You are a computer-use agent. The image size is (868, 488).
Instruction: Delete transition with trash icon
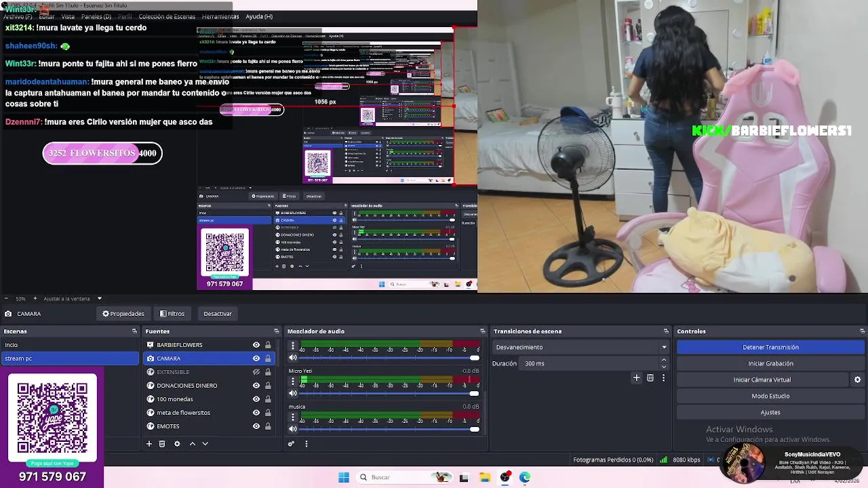tap(650, 378)
